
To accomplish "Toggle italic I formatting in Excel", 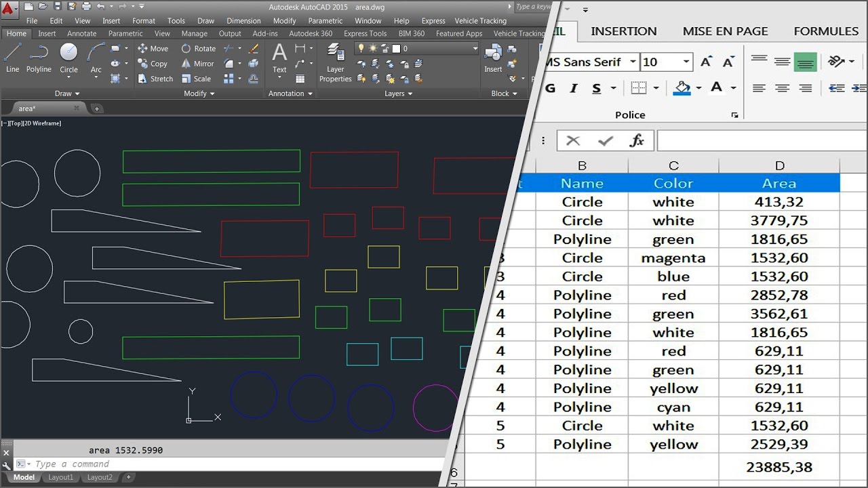I will [x=574, y=88].
